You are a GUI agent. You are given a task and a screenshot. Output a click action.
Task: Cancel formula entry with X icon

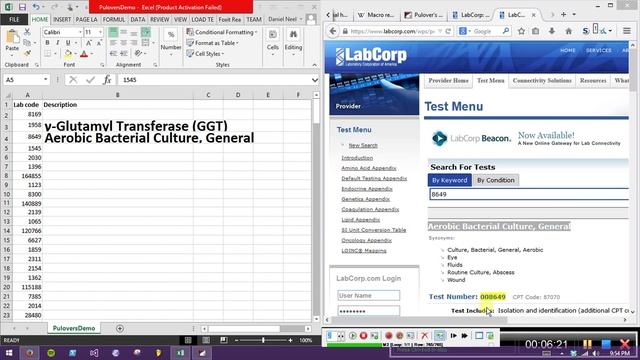[x=73, y=80]
